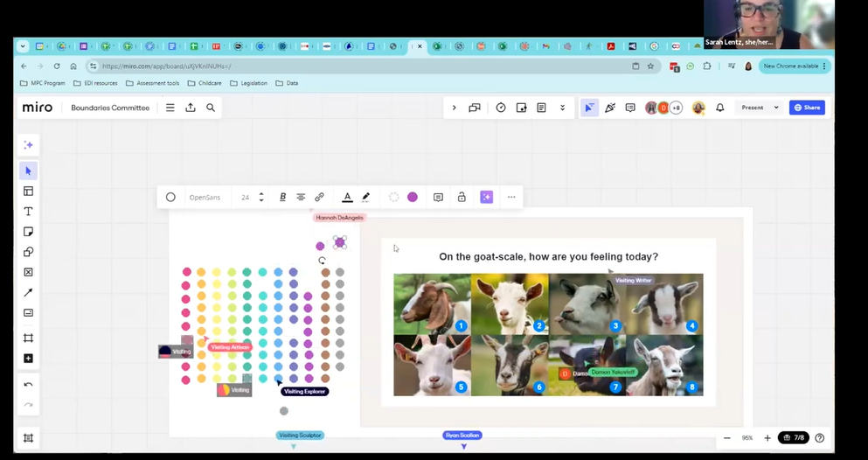Open the OpenSans font dropdown
Viewport: 868px width, 460px height.
[205, 198]
